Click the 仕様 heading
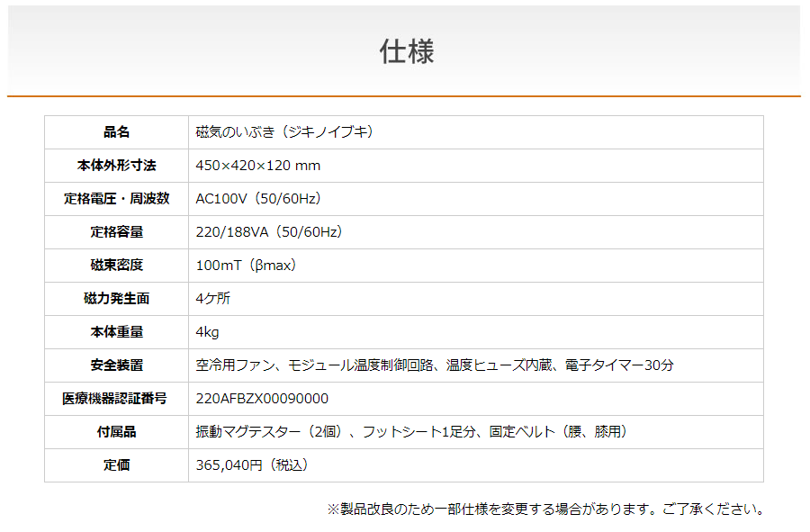This screenshot has height=532, width=810. (407, 51)
